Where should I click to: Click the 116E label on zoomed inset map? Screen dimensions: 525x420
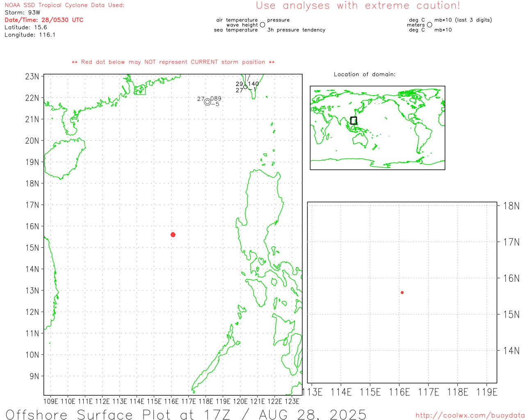[399, 392]
